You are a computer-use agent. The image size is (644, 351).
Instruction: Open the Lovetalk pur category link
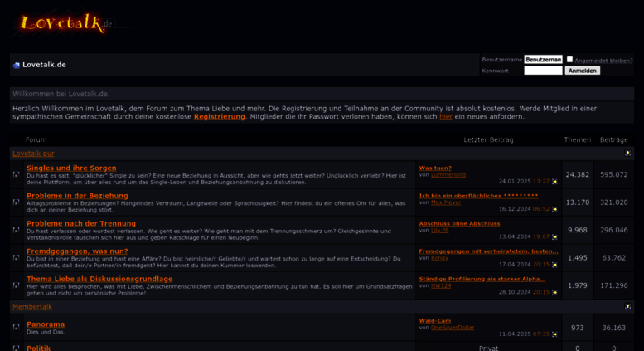point(33,154)
